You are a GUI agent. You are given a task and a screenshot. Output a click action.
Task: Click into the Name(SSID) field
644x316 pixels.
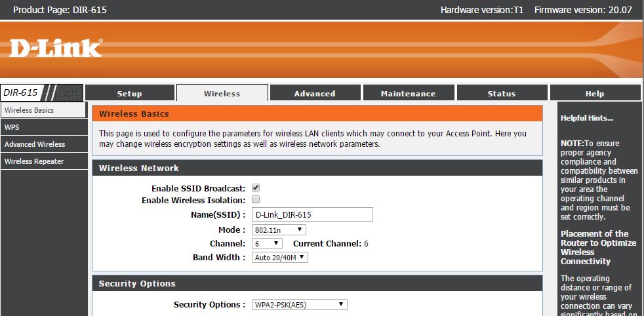[312, 214]
